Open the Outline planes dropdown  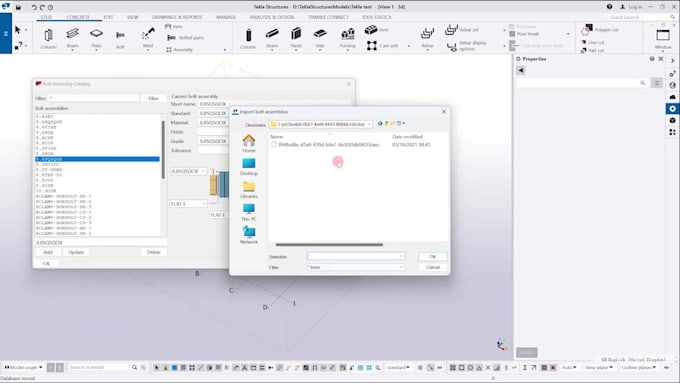pos(638,367)
